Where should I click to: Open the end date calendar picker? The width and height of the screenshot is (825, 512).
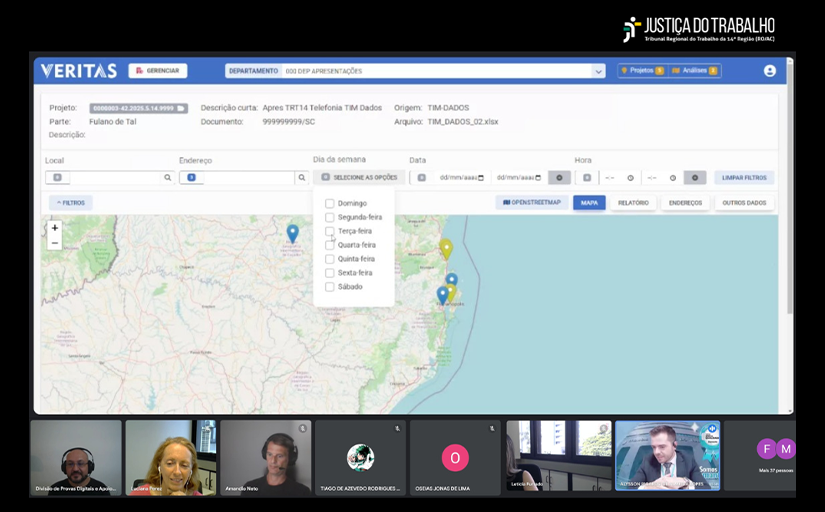click(538, 178)
